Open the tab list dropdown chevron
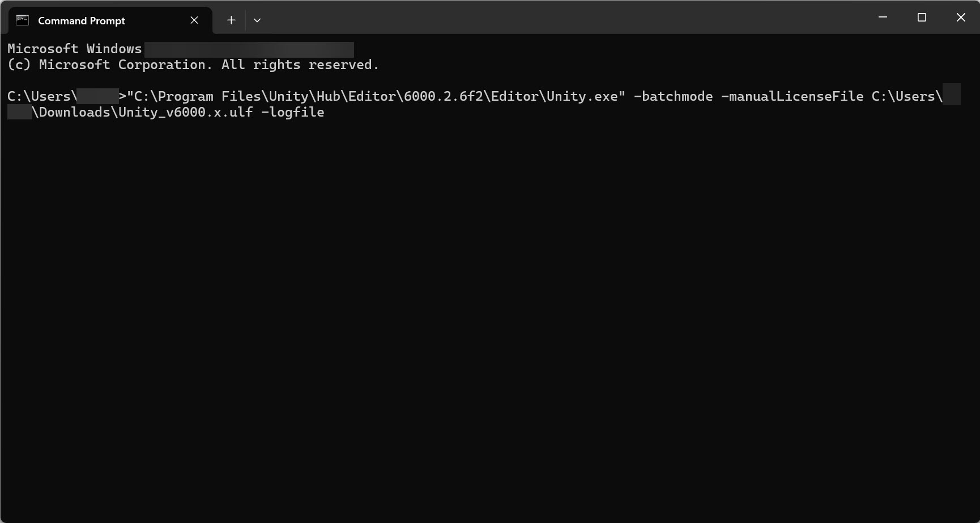 point(257,20)
